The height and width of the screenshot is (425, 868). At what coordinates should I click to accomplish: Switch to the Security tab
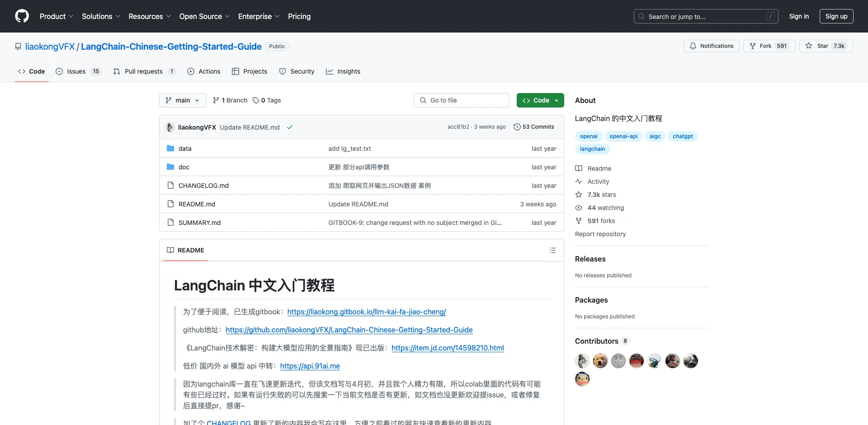tap(297, 71)
